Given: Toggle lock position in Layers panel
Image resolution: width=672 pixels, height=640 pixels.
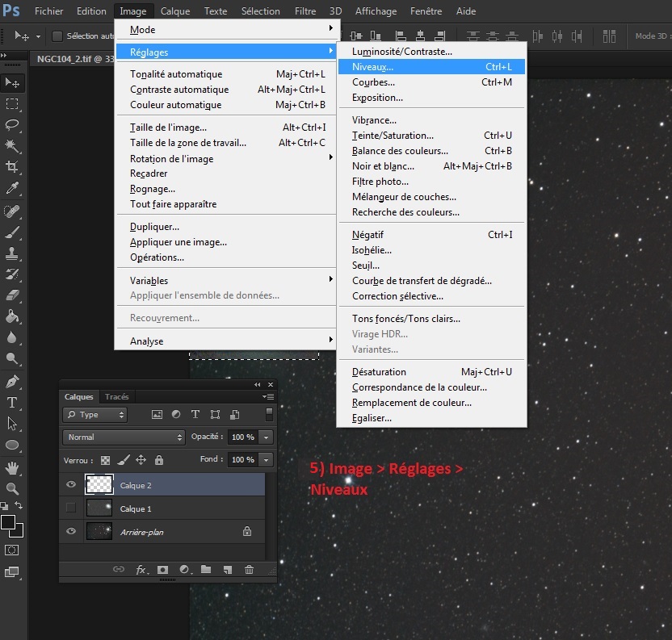Looking at the screenshot, I should pos(141,460).
